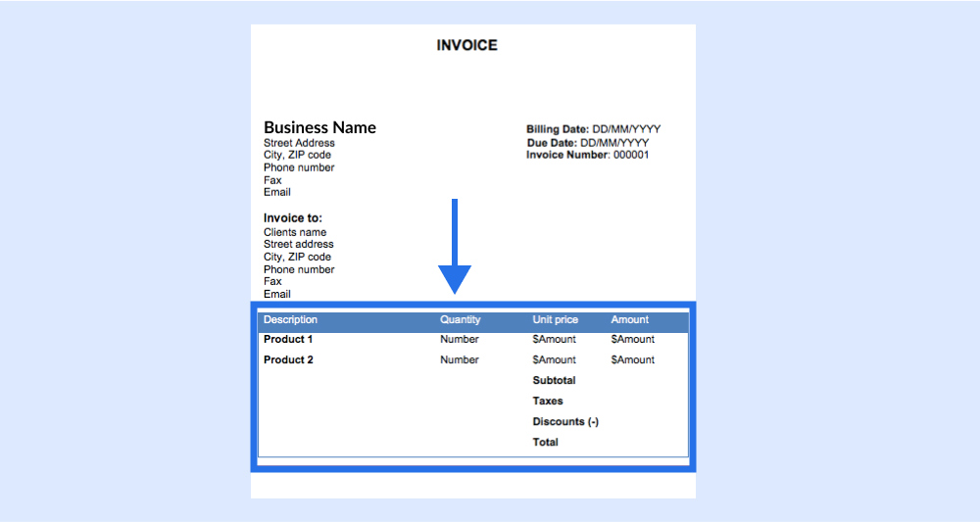This screenshot has height=522, width=980.
Task: Click the Subtotal label
Action: (x=554, y=380)
